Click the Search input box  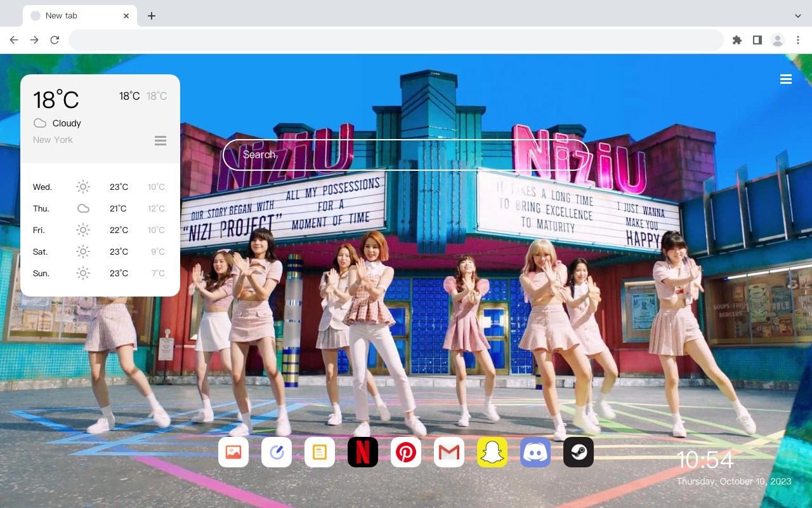(406, 154)
